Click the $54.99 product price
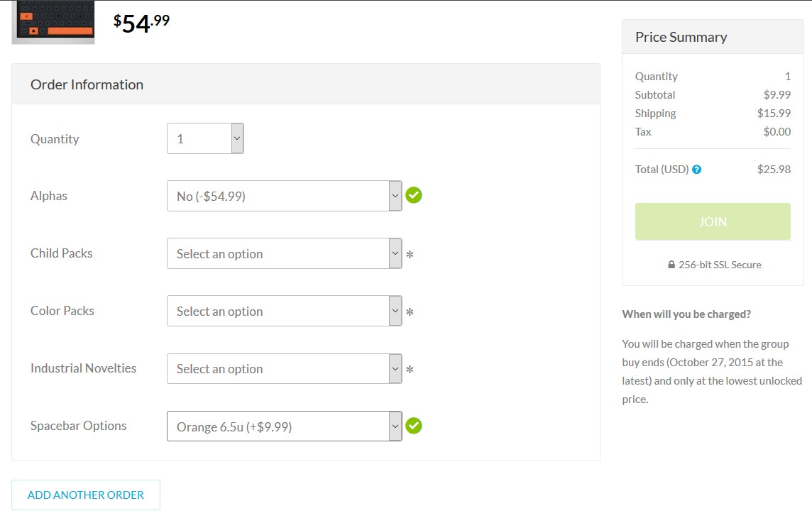The image size is (812, 518). (142, 23)
